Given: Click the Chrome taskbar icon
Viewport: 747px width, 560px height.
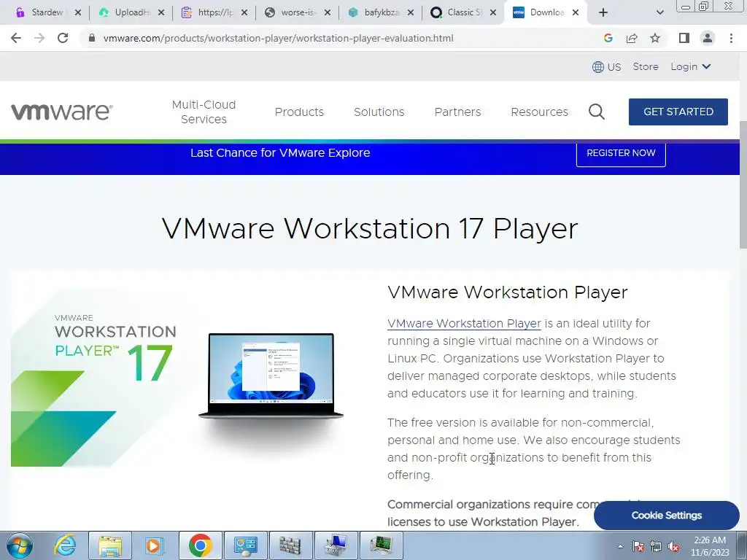Looking at the screenshot, I should pyautogui.click(x=201, y=545).
